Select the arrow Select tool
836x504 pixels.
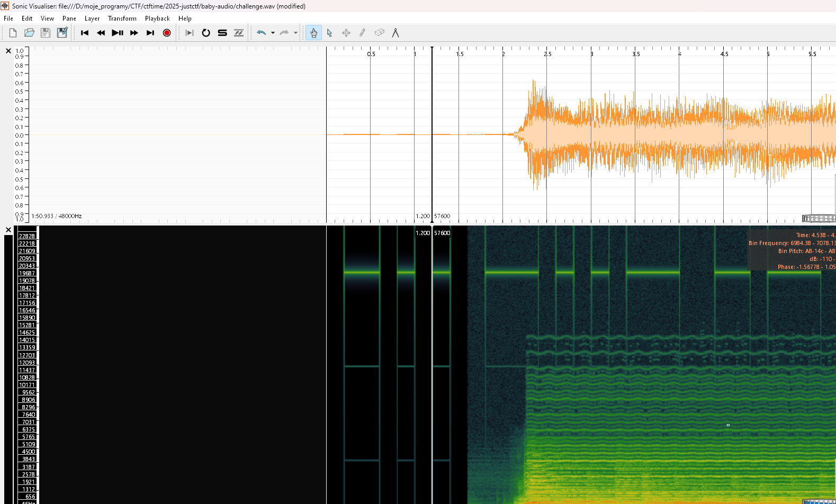click(x=329, y=33)
